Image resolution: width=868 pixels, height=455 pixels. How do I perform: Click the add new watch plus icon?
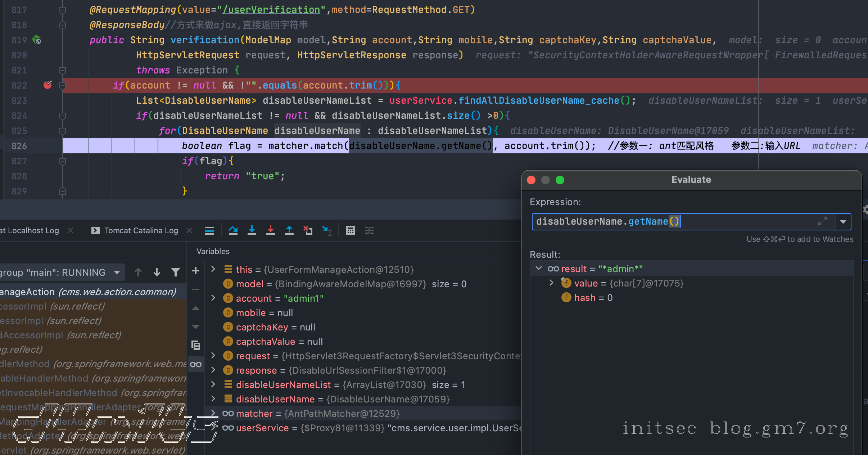tap(196, 271)
